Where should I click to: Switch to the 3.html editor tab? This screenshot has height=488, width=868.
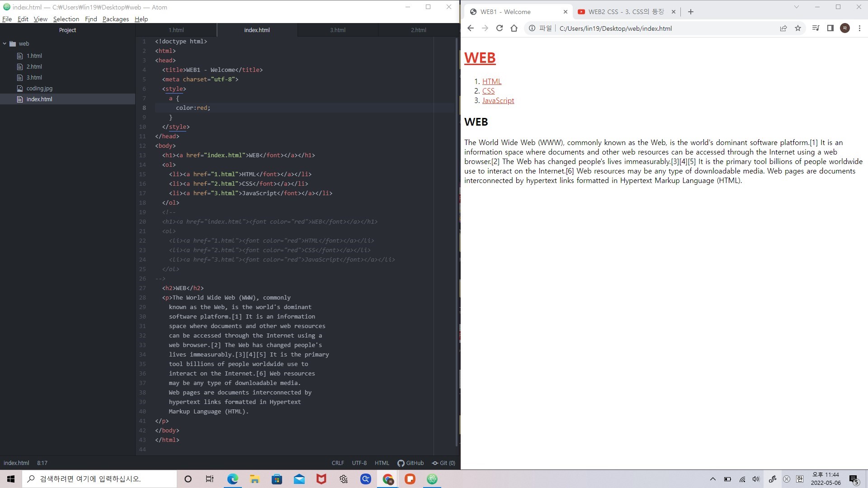tap(338, 30)
